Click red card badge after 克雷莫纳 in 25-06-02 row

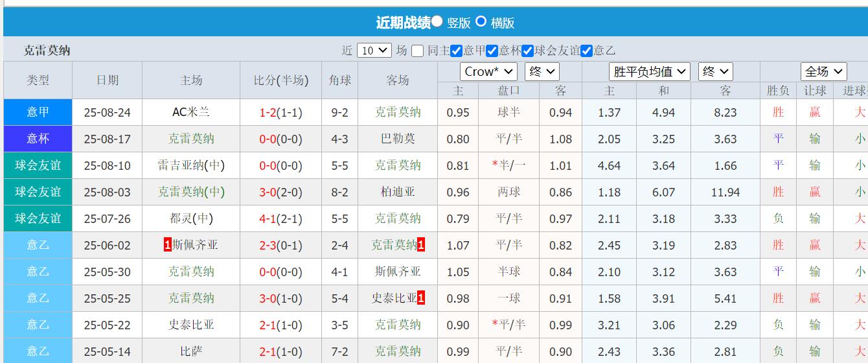(421, 245)
